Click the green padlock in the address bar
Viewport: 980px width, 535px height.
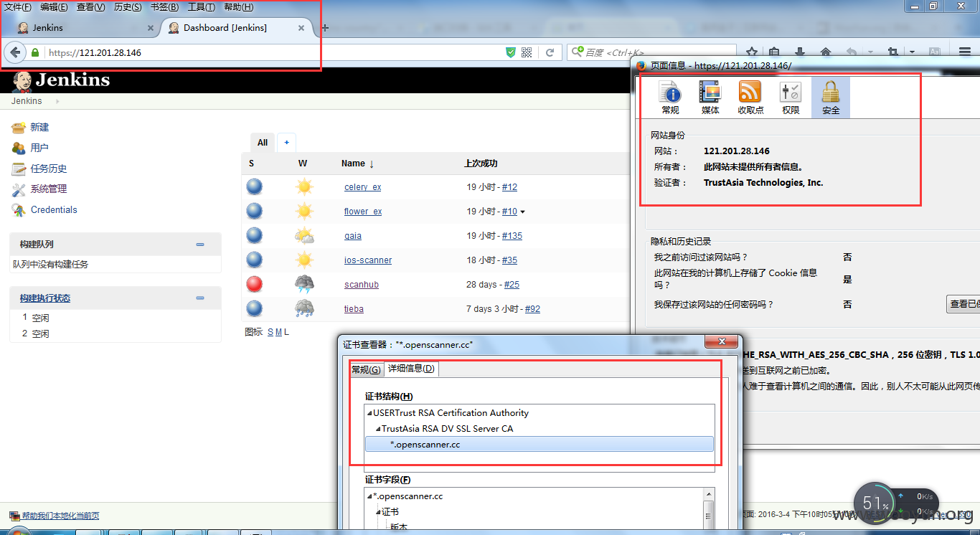[x=34, y=52]
